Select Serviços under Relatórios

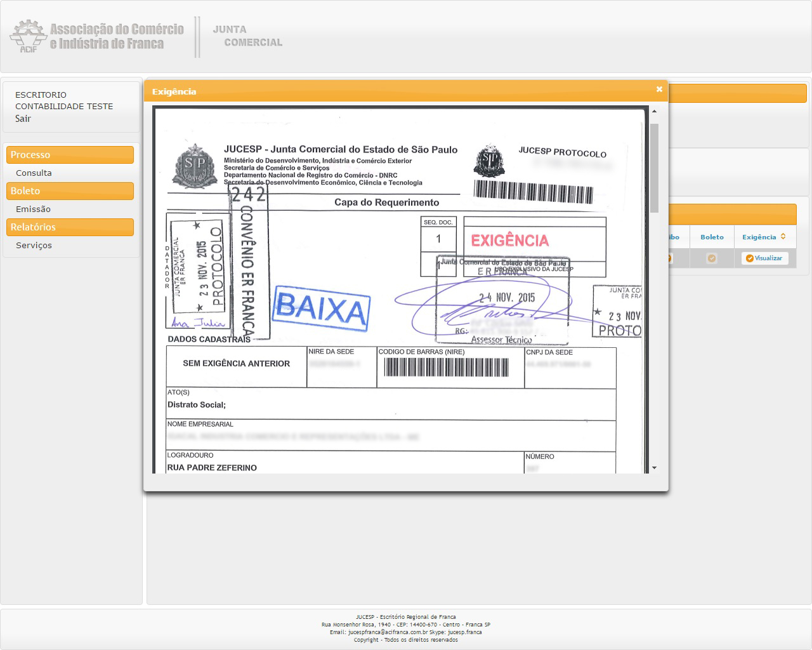(x=34, y=245)
